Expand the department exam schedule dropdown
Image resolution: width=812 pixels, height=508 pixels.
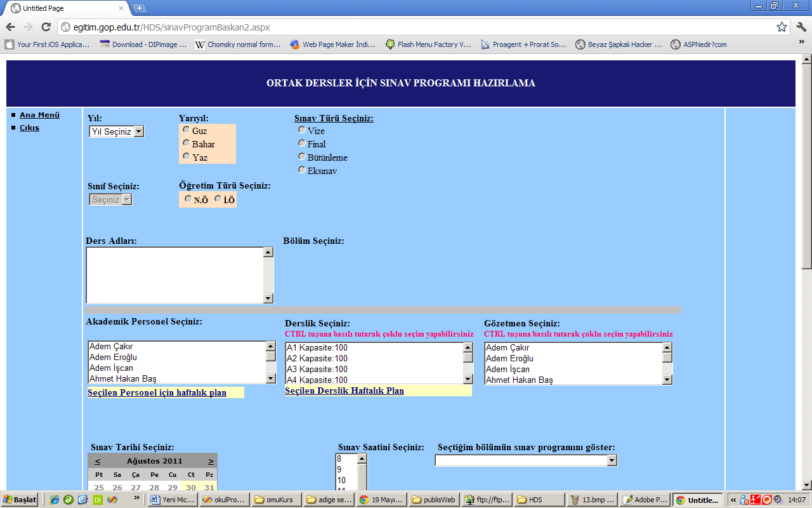pos(612,460)
